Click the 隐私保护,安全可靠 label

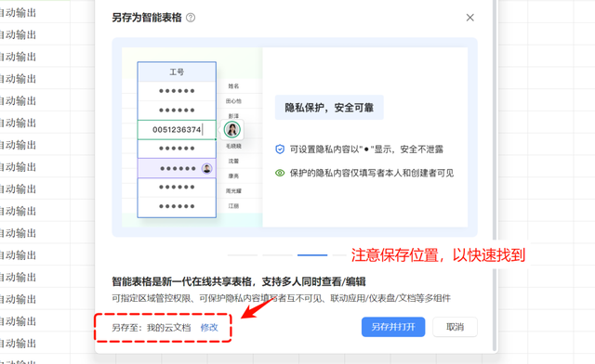click(x=329, y=108)
